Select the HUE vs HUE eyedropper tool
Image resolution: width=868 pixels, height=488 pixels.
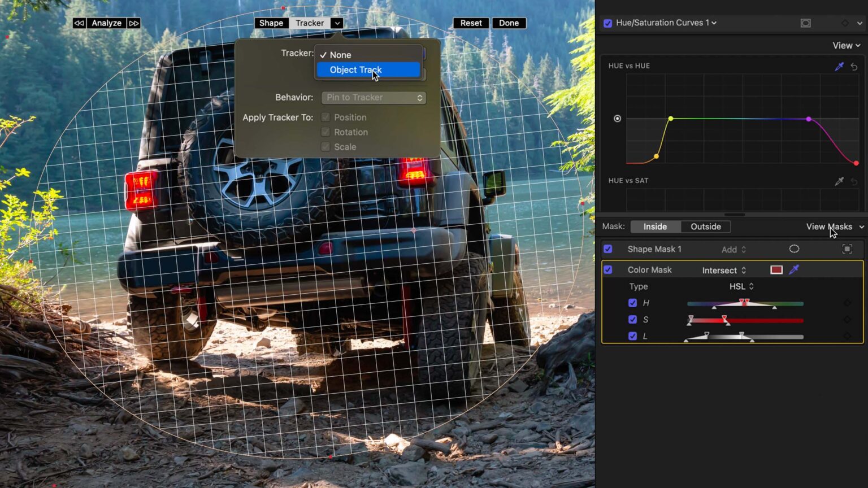click(x=840, y=66)
